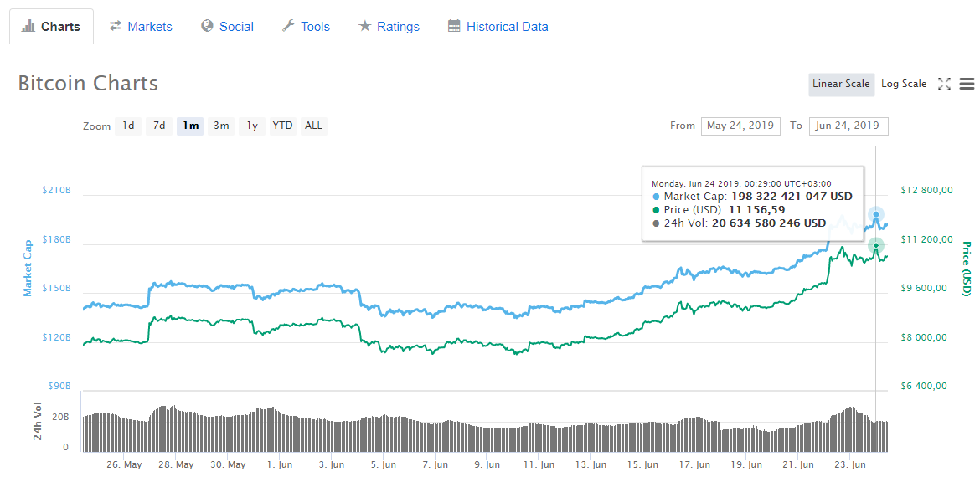Click the $150B axis value
Viewport: 980px width, 482px height.
tap(58, 289)
